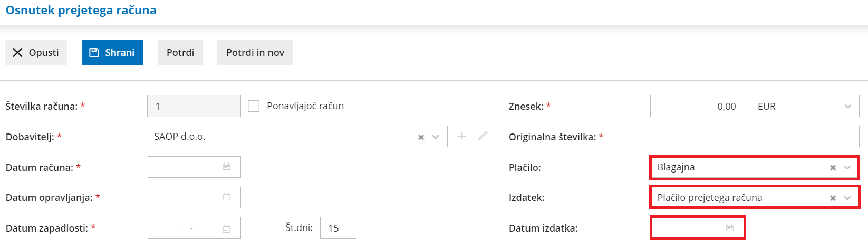The width and height of the screenshot is (868, 249).
Task: Clear the Plačilo prejetega računa selection
Action: click(833, 198)
